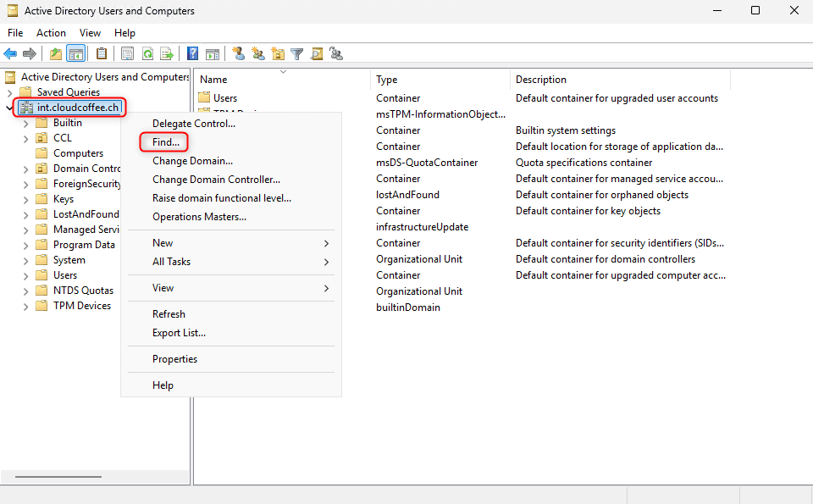Image resolution: width=813 pixels, height=504 pixels.
Task: Click the Export List toolbar icon
Action: click(167, 54)
